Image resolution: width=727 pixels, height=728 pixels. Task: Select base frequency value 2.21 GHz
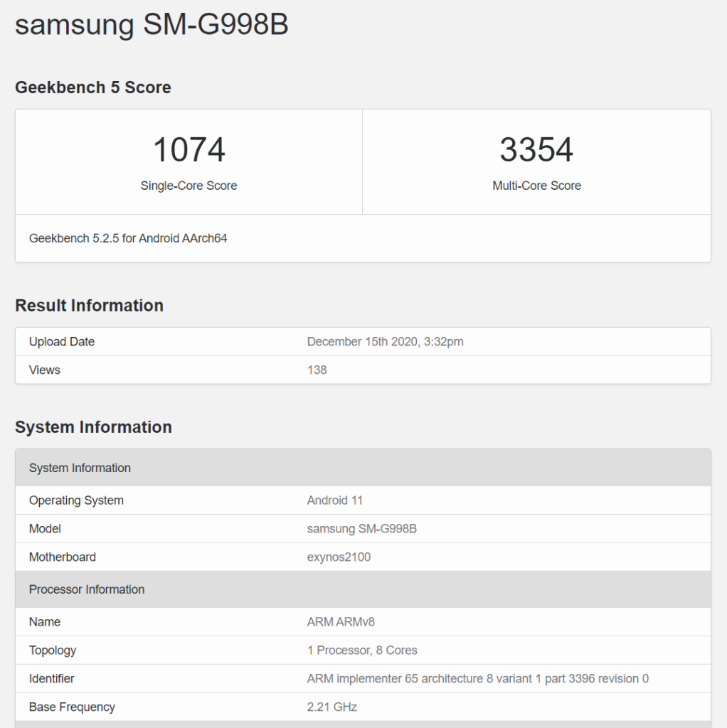[x=332, y=707]
